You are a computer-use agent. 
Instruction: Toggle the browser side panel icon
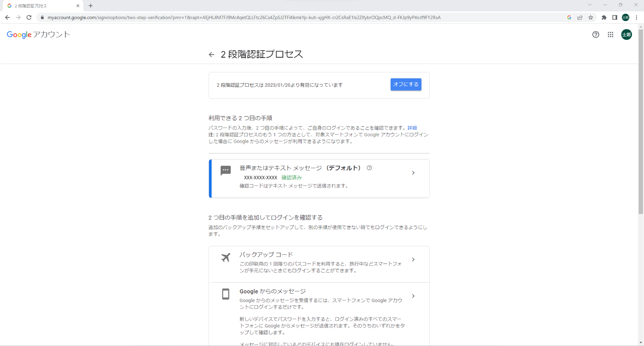click(615, 17)
